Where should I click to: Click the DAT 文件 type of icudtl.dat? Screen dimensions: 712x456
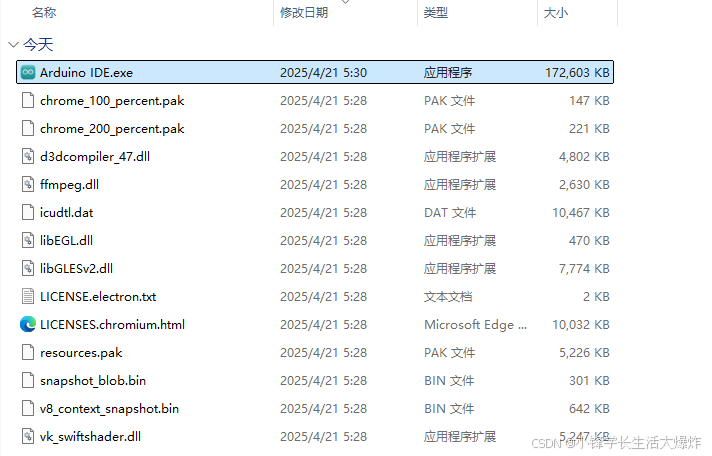click(x=450, y=213)
